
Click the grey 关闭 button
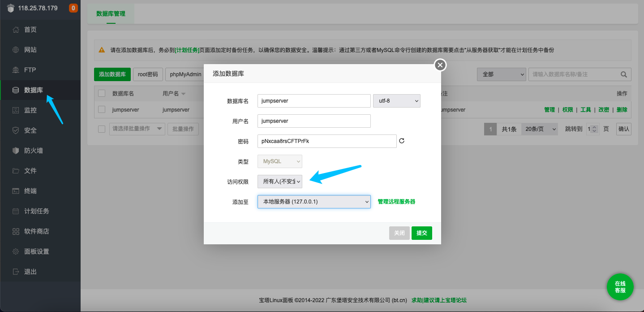click(399, 233)
